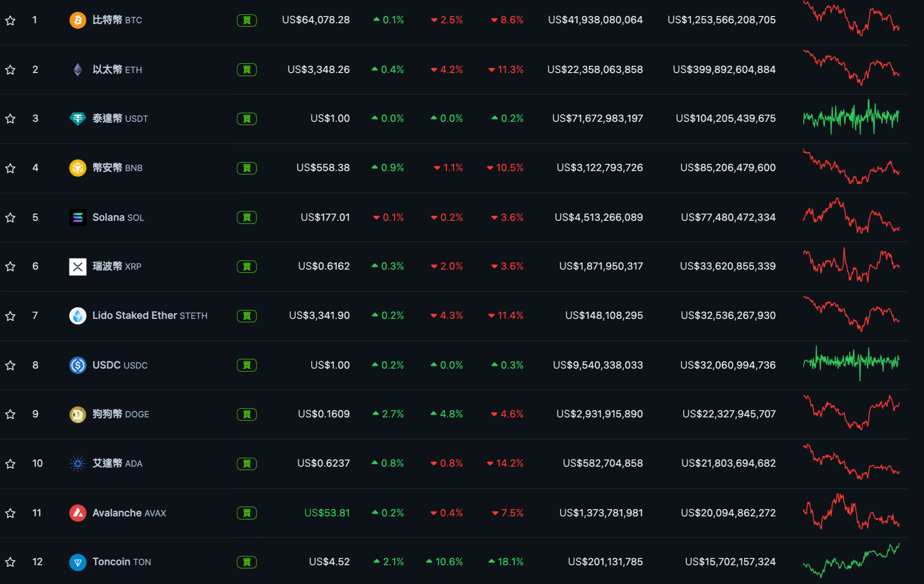
Task: Toggle the favorite star for Bitcoin
Action: click(x=10, y=21)
